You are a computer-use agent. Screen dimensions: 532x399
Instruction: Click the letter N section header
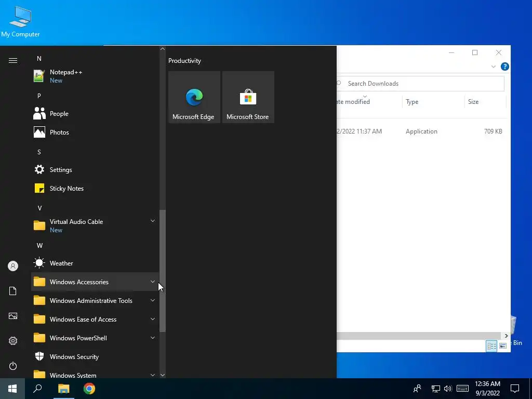39,58
